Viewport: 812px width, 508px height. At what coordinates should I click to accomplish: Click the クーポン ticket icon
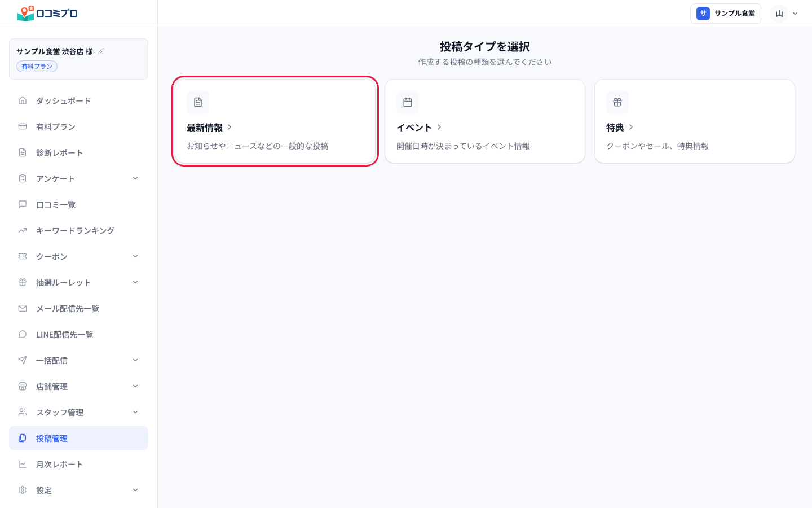(23, 256)
